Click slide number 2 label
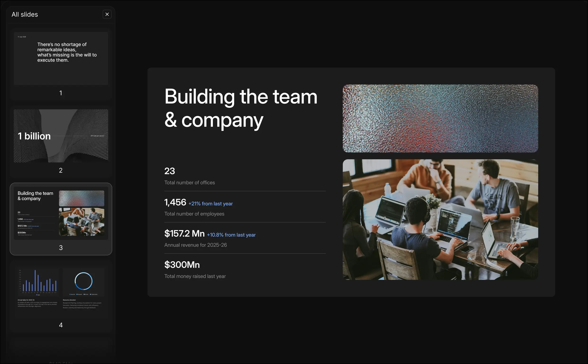The width and height of the screenshot is (588, 364). pyautogui.click(x=61, y=170)
